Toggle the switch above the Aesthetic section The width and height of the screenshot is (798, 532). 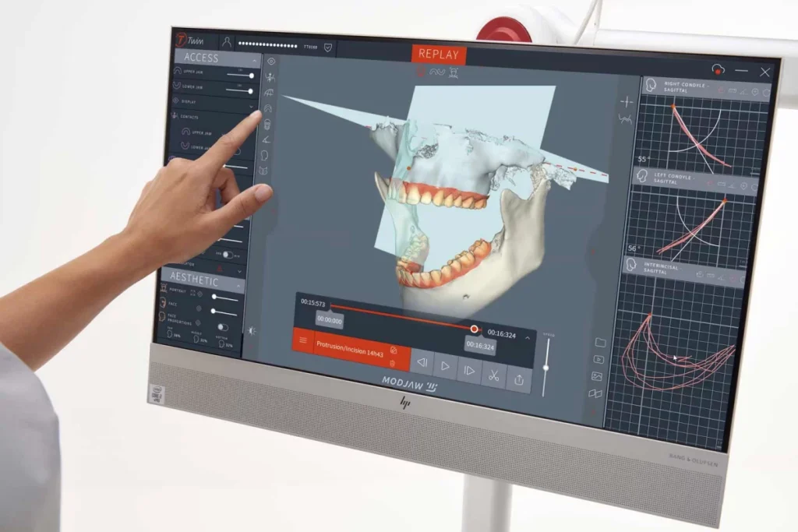click(x=226, y=255)
